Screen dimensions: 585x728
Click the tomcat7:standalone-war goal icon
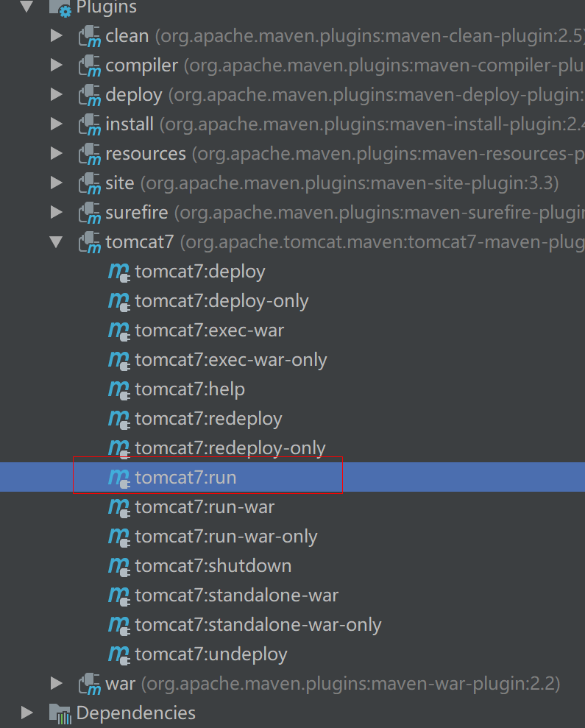(x=119, y=596)
